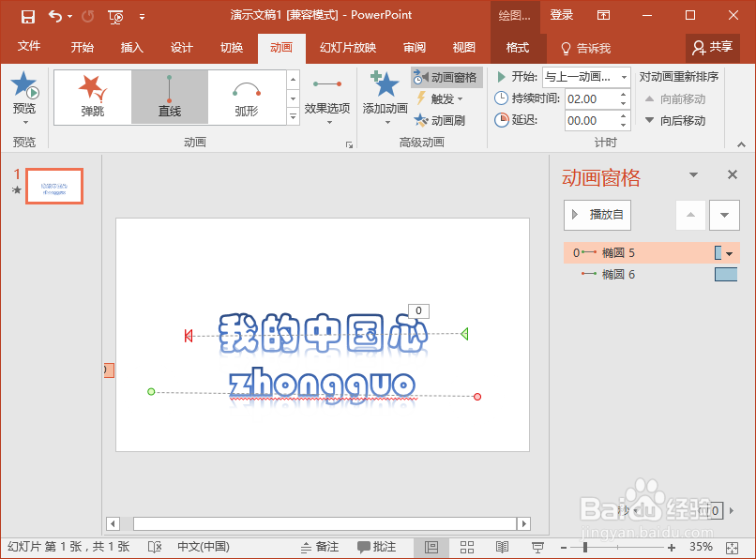Toggle the Notes (备注) pane

[320, 547]
